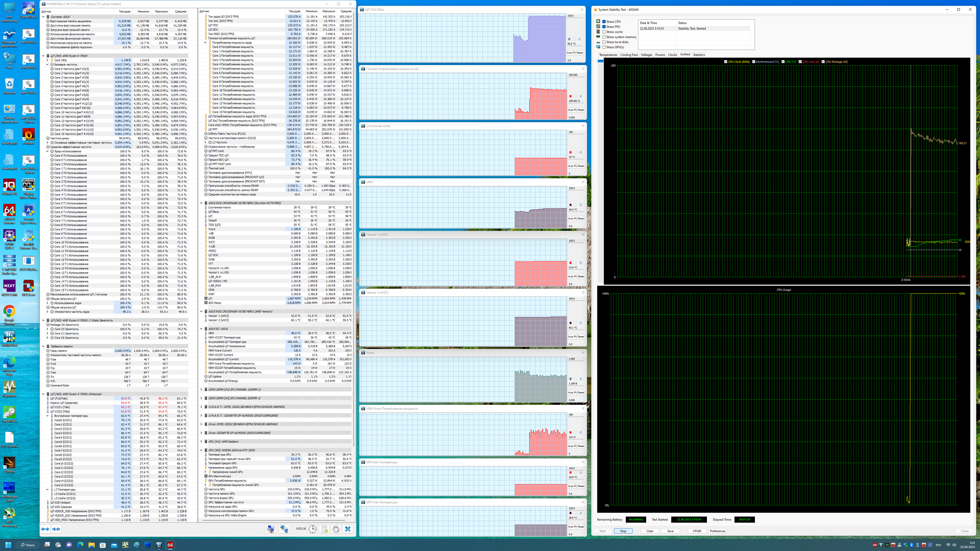The width and height of the screenshot is (980, 551).
Task: Reset HWiNFO timer via clock icon
Action: click(312, 529)
